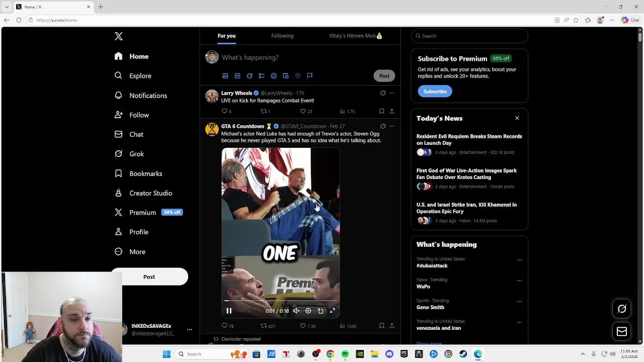This screenshot has height=362, width=644.
Task: Bookmark the Larry Wheels post
Action: pos(382,111)
